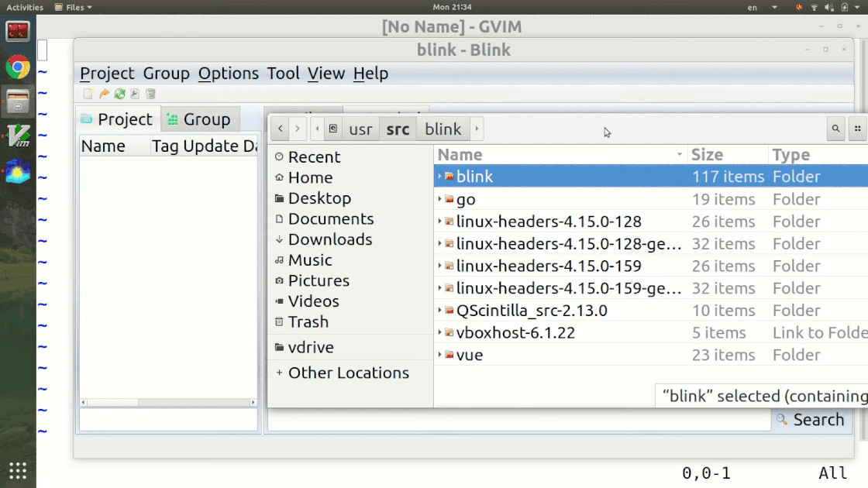Open the Group menu
This screenshot has width=868, height=488.
pyautogui.click(x=166, y=73)
